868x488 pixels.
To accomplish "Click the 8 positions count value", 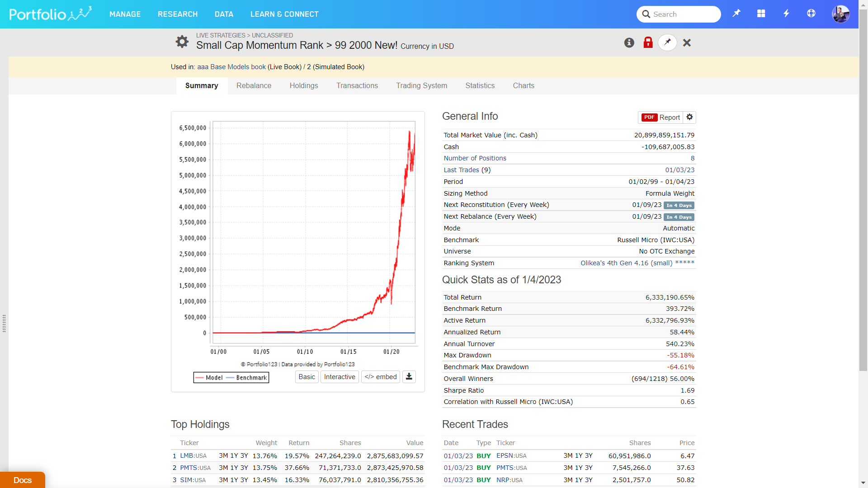I will coord(693,158).
